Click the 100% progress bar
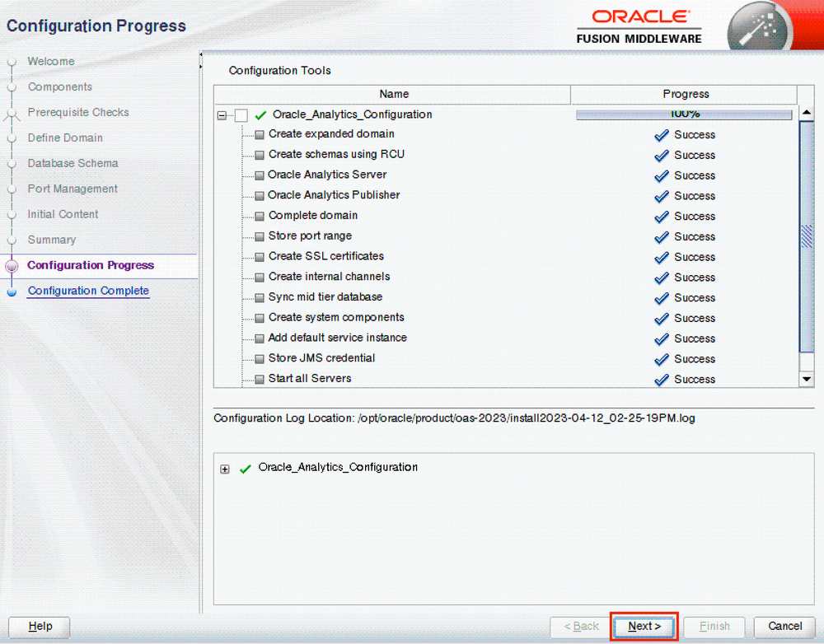Viewport: 824px width, 644px height. [684, 114]
